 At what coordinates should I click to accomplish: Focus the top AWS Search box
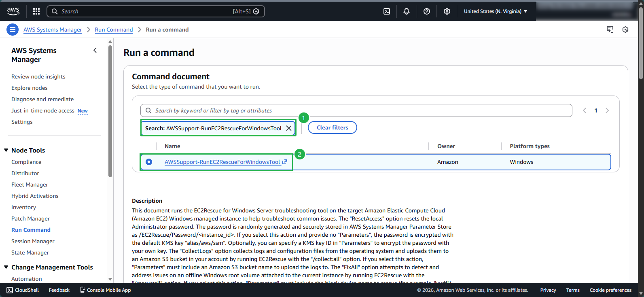(x=156, y=11)
